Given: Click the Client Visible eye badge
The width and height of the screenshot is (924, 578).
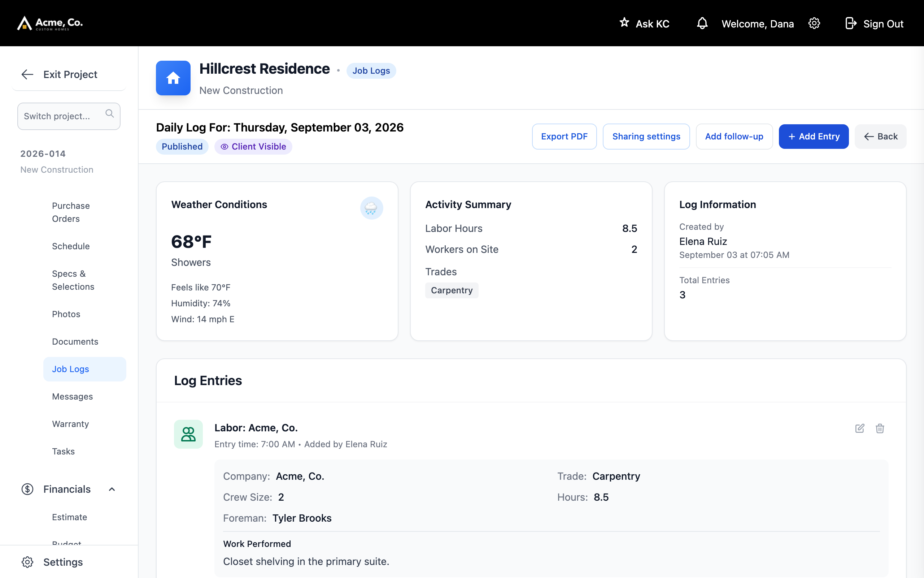Looking at the screenshot, I should (x=253, y=147).
